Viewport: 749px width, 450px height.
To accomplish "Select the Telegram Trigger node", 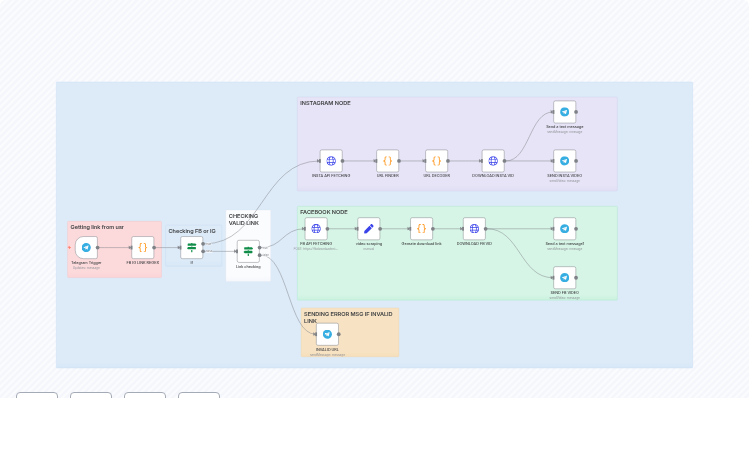I will (x=86, y=247).
